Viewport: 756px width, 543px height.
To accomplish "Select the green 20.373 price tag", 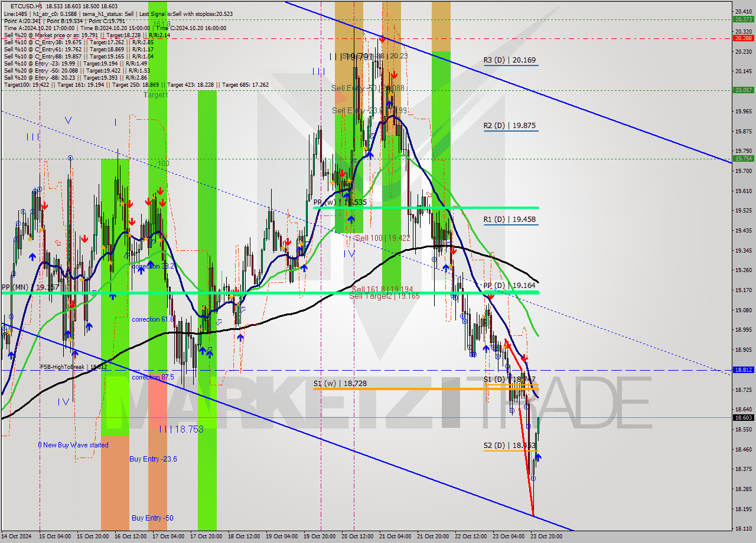I will click(743, 19).
